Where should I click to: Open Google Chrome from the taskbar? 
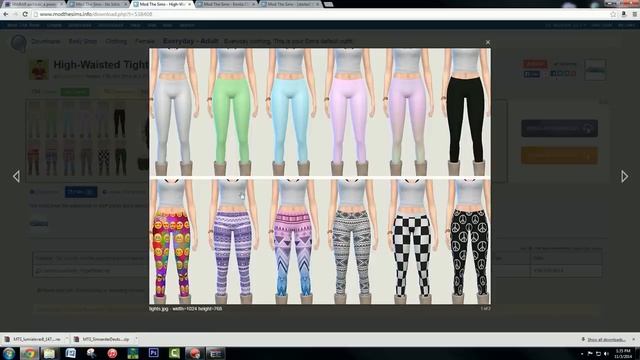coord(29,353)
